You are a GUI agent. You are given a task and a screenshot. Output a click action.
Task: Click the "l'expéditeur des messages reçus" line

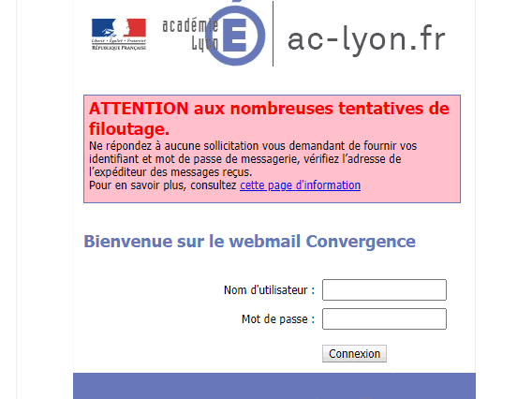click(170, 172)
